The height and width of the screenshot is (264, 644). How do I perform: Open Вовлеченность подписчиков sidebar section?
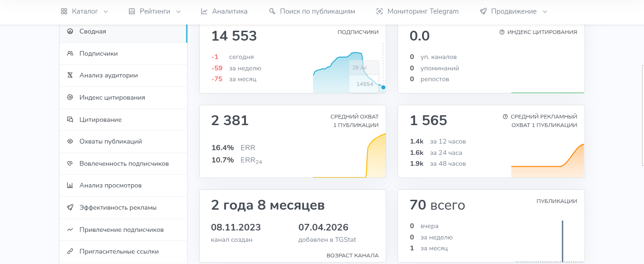pos(123,163)
